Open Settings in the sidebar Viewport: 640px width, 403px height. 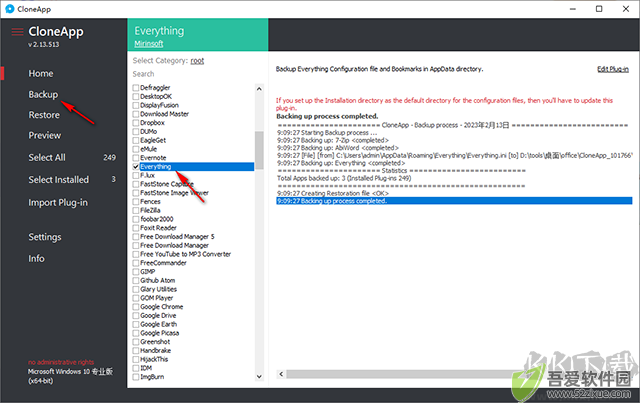click(x=45, y=237)
